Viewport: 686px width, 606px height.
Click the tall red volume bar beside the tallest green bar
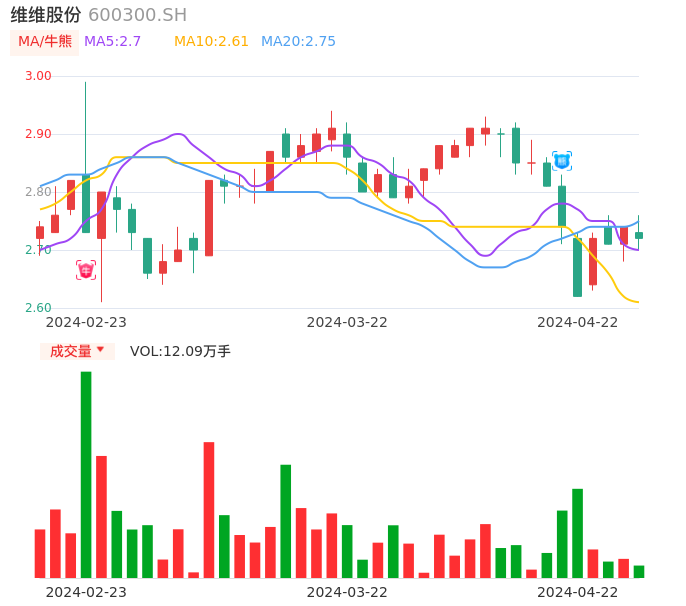point(101,516)
